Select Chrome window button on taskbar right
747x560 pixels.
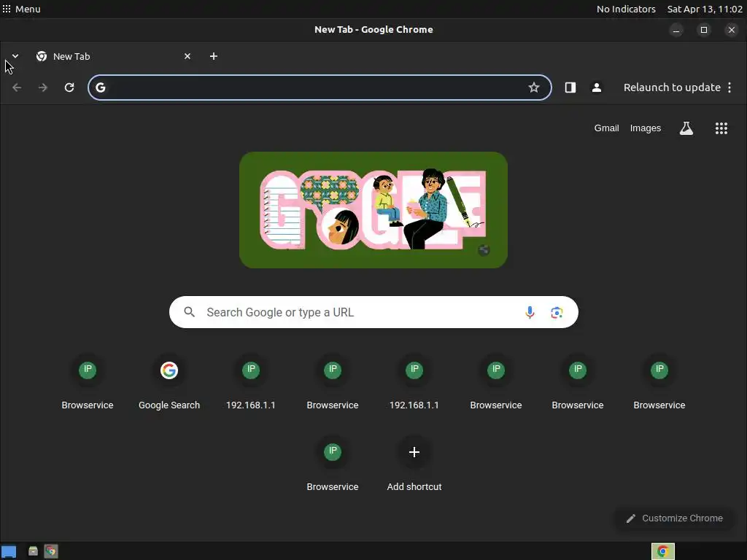(x=662, y=551)
